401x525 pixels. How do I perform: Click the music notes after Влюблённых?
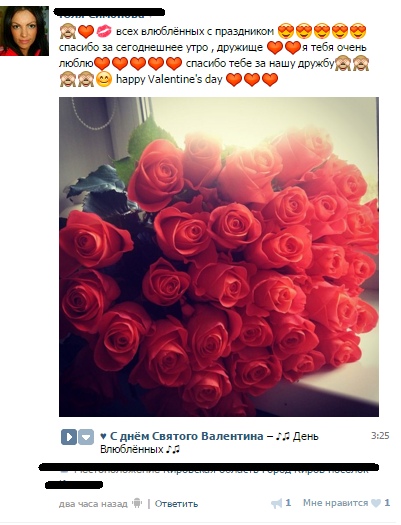pyautogui.click(x=173, y=449)
